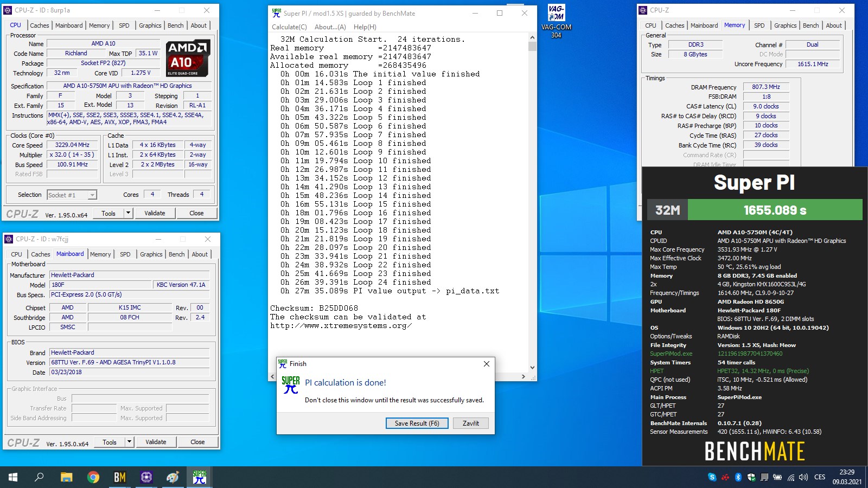Screen dimensions: 868x488
Task: Click Close button in bottom CPU-Z
Action: pos(197,442)
